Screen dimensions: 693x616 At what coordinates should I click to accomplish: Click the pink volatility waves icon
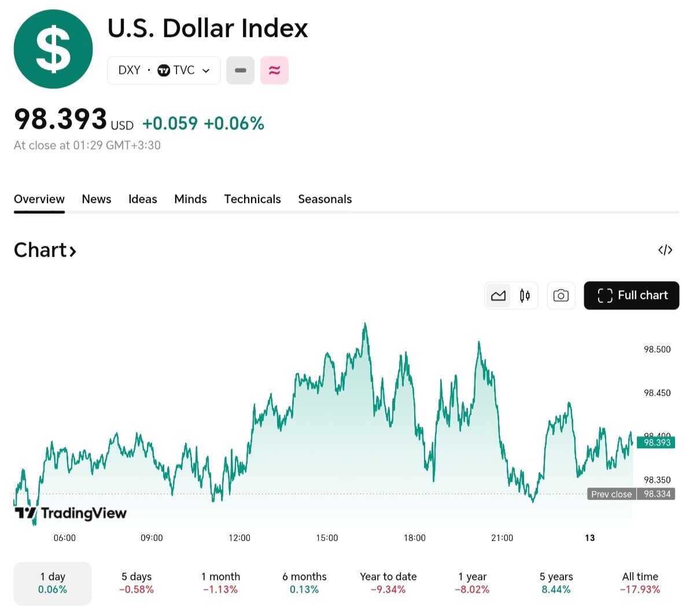pyautogui.click(x=274, y=70)
